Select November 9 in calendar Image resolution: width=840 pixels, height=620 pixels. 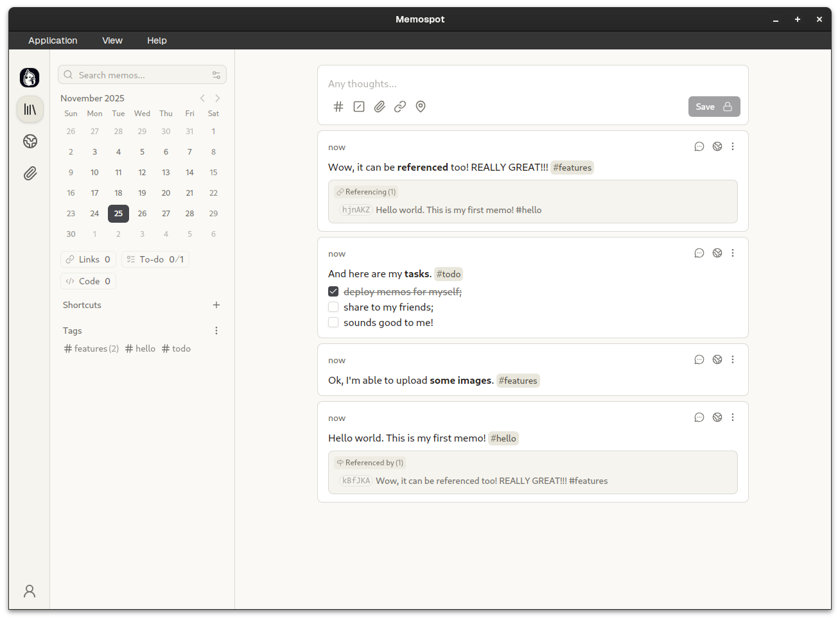point(71,173)
